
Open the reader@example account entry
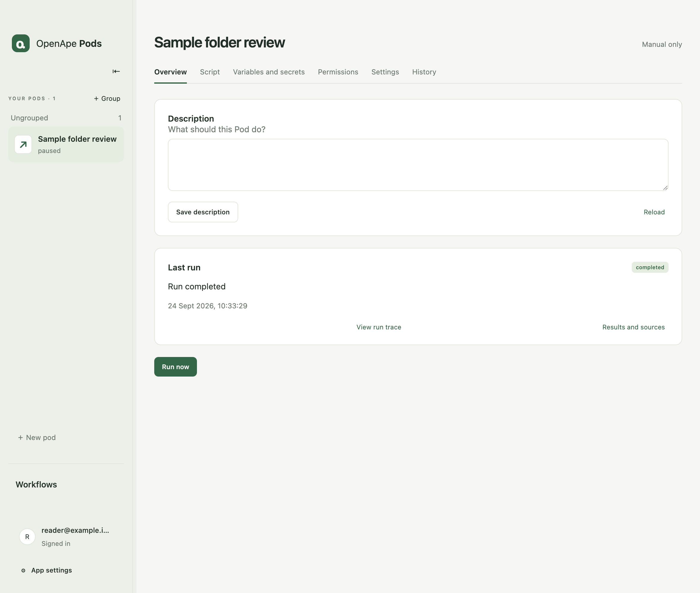pyautogui.click(x=66, y=537)
